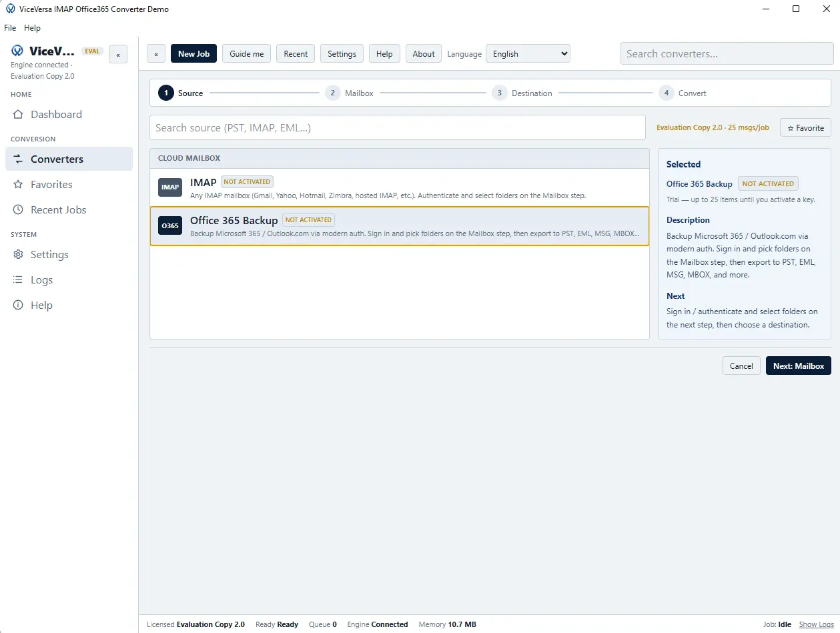This screenshot has width=840, height=633.
Task: Open Logs in sidebar
Action: [x=69, y=280]
